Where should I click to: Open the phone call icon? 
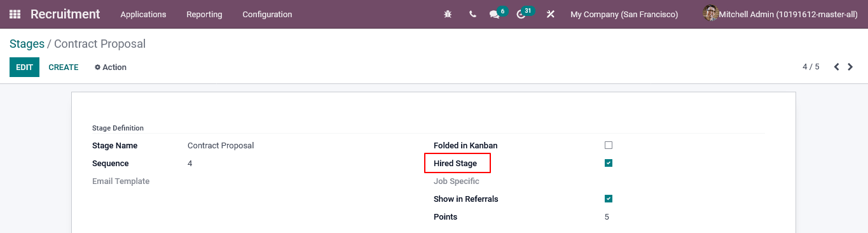[x=472, y=14]
